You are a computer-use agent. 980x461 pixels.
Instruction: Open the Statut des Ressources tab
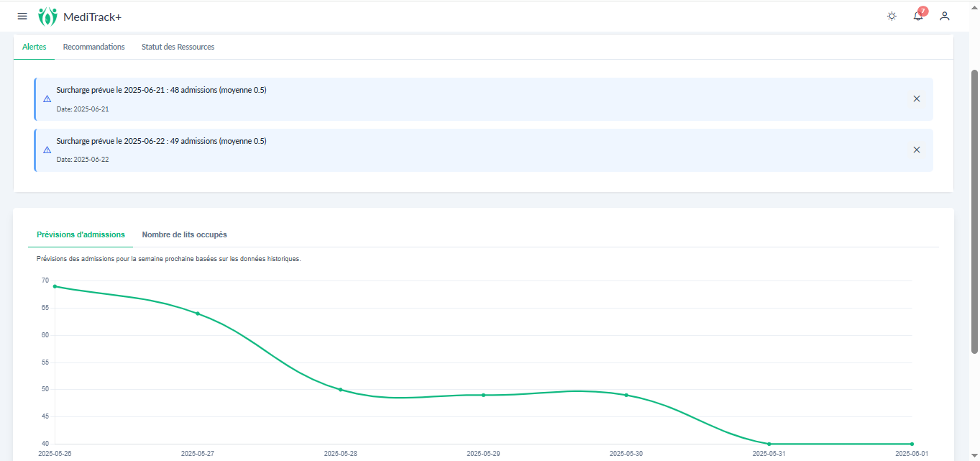(178, 47)
